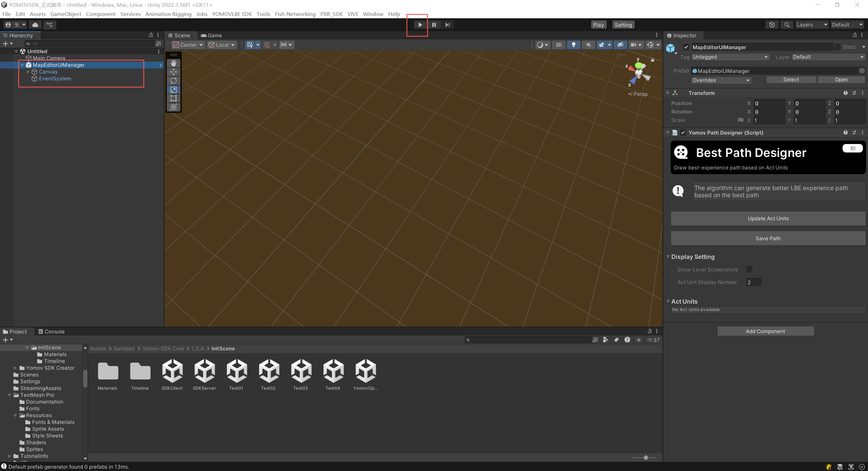Click the prefab Open button
Image resolution: width=868 pixels, height=471 pixels.
pos(841,80)
